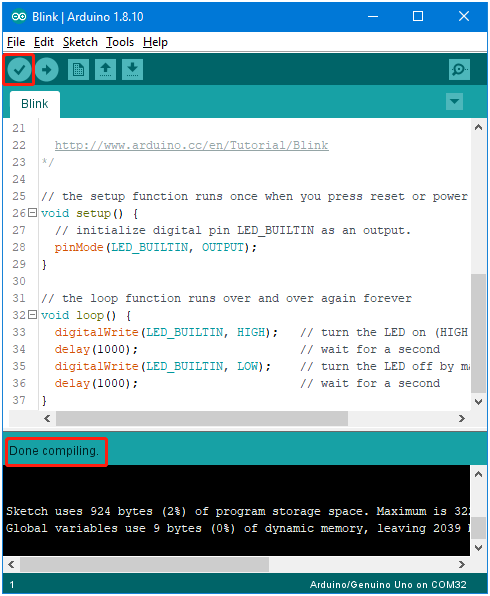Click the editor's horizontal scrollbar thumb
Viewport: 490px width, 596px height.
(202, 418)
